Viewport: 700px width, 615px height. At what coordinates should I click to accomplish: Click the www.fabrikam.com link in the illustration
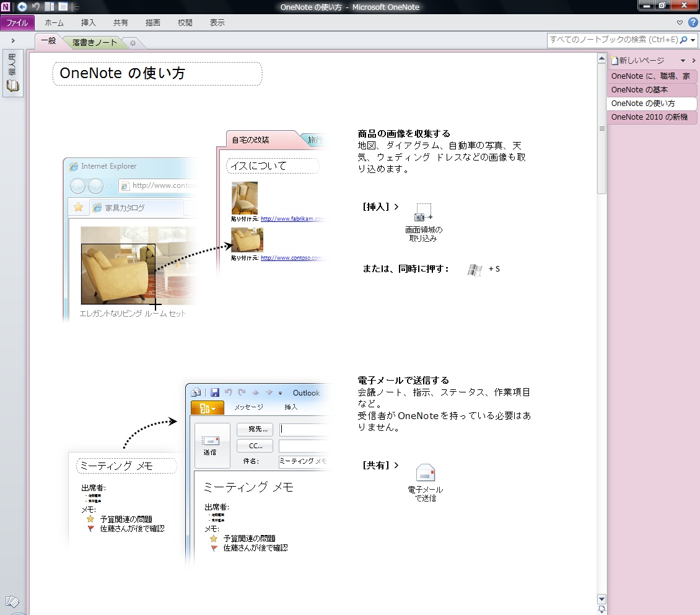[292, 219]
